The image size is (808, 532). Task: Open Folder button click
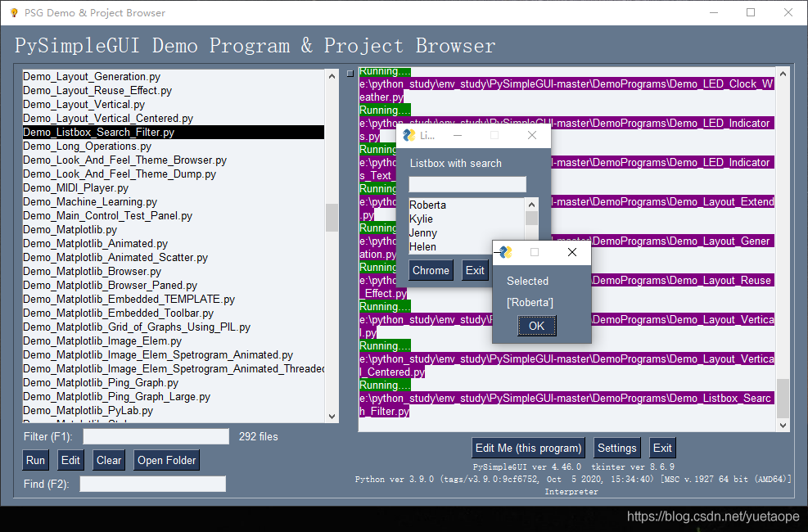166,460
